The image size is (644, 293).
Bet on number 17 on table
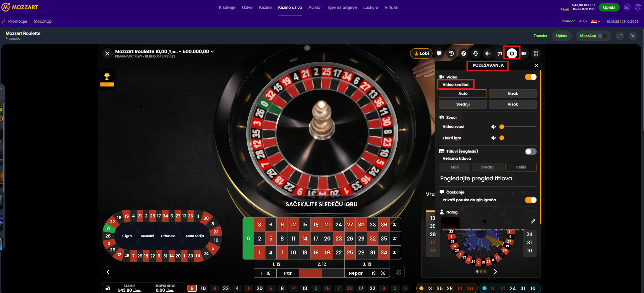316,239
